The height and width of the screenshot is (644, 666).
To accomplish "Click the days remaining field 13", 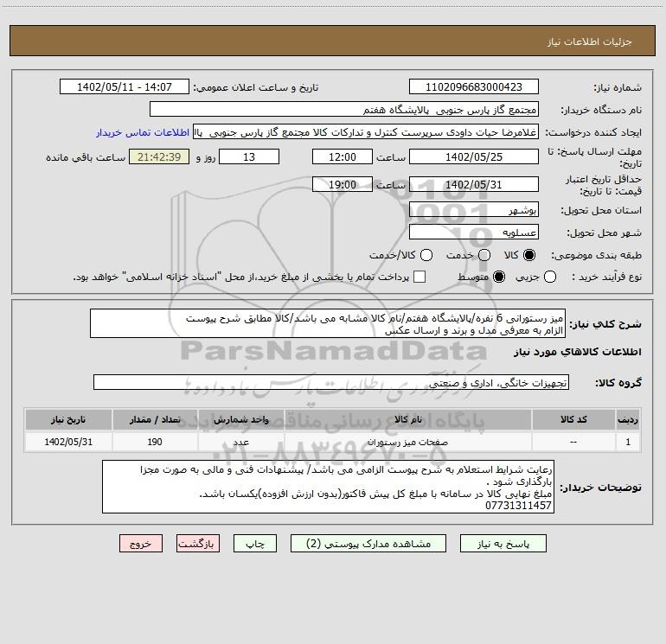I will [x=249, y=156].
